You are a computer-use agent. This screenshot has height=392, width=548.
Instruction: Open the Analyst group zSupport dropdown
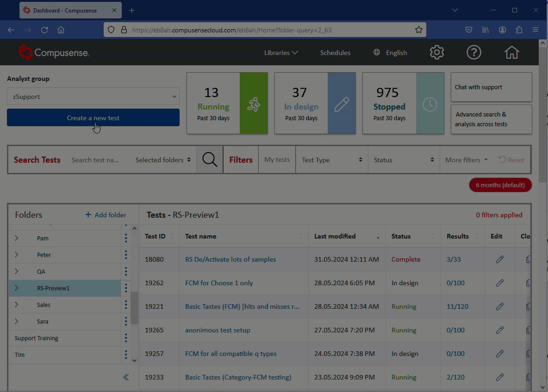click(x=93, y=97)
